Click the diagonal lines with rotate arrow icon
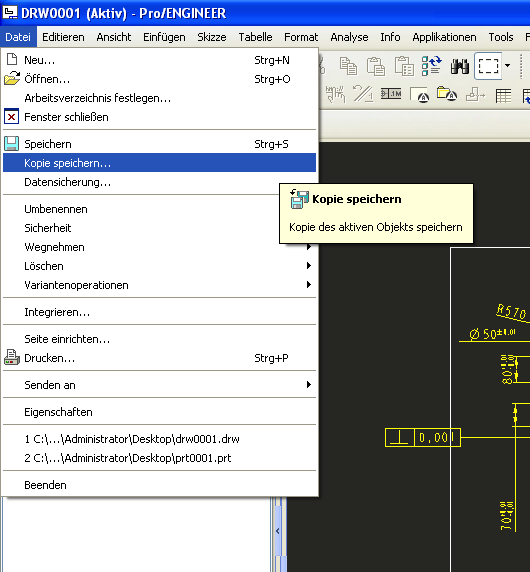Image resolution: width=530 pixels, height=572 pixels. [363, 94]
